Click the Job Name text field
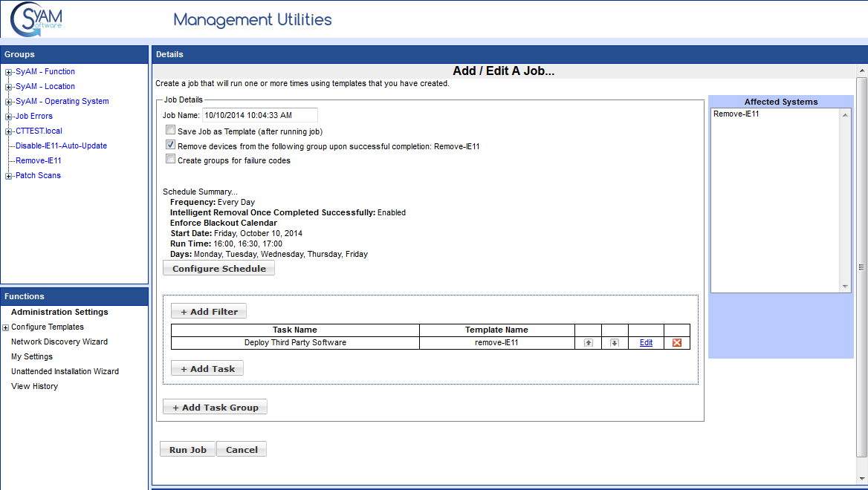 pyautogui.click(x=259, y=115)
